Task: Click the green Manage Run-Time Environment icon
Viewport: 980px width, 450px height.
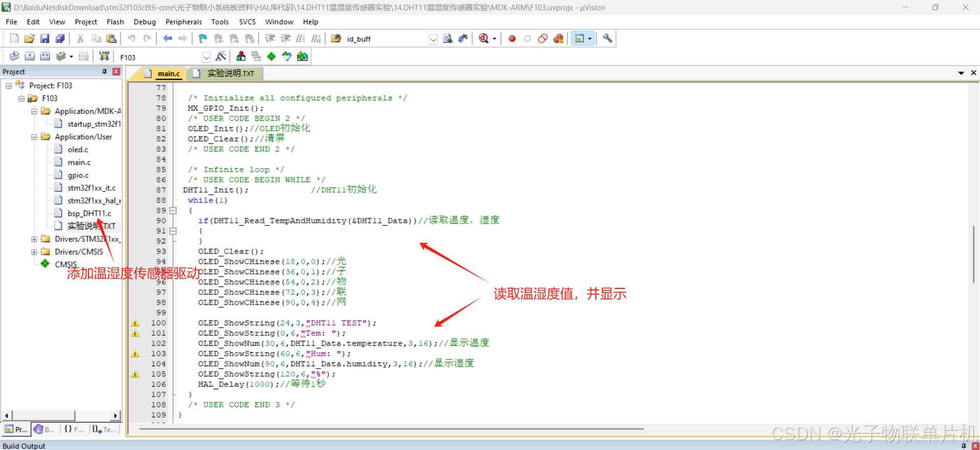Action: pos(272,56)
